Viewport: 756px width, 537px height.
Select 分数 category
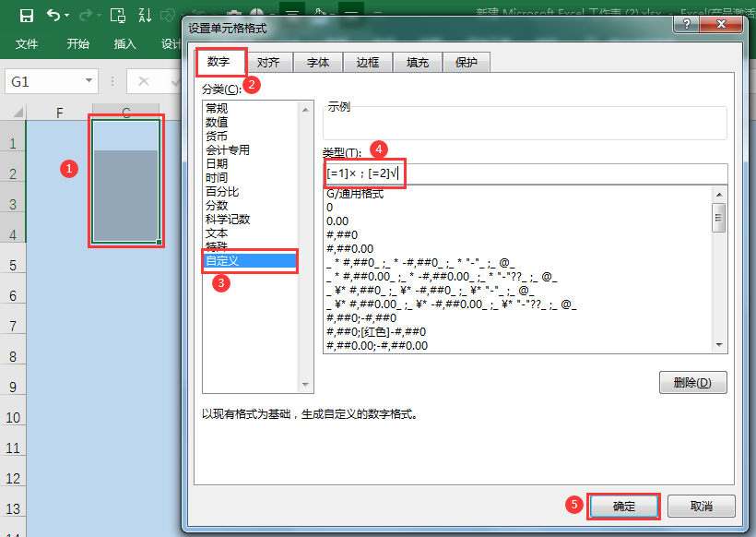[217, 206]
